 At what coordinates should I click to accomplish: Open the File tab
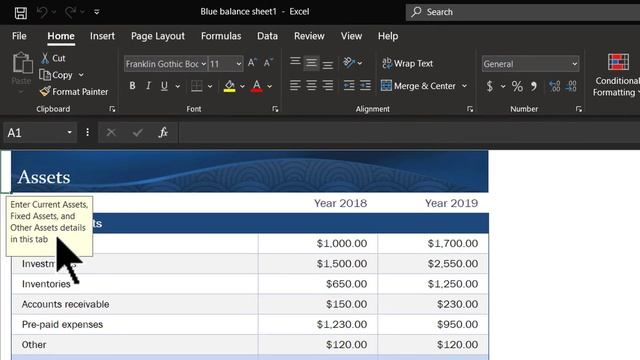click(x=19, y=36)
